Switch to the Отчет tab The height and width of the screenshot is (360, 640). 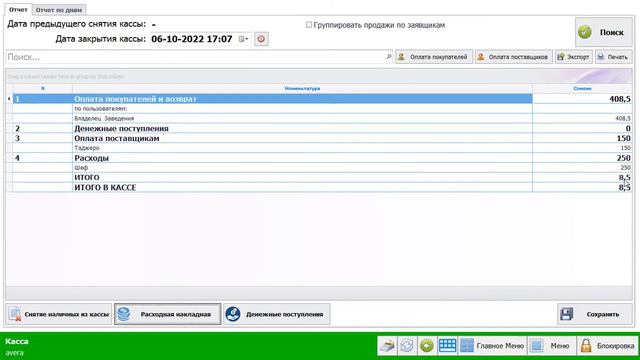click(x=18, y=9)
